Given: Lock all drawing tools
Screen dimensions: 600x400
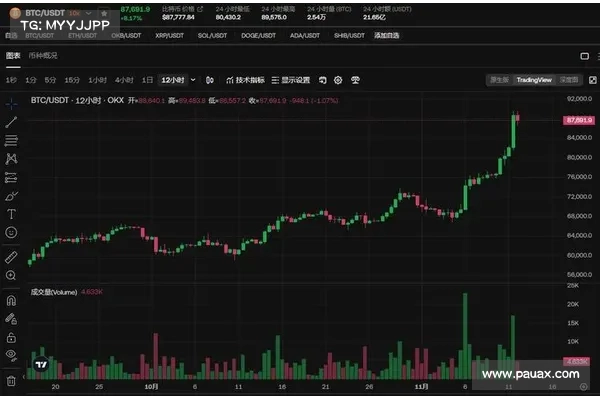Looking at the screenshot, I should point(11,337).
